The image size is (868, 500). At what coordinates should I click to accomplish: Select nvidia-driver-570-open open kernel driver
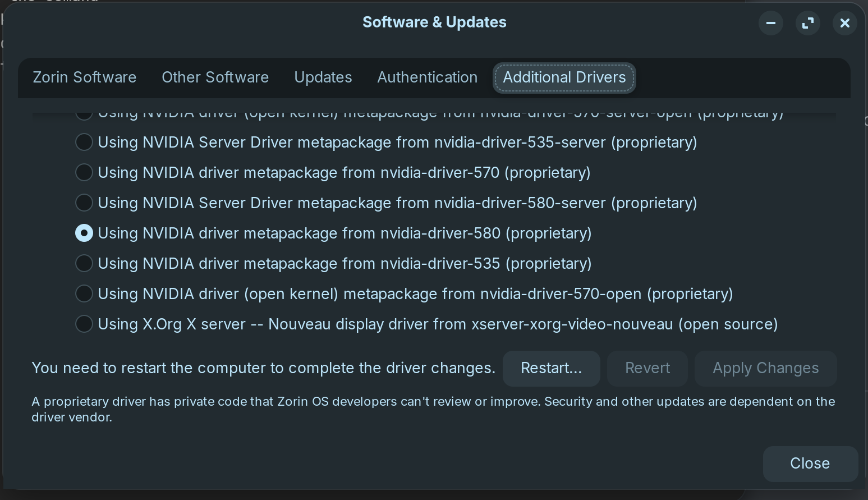click(x=84, y=293)
